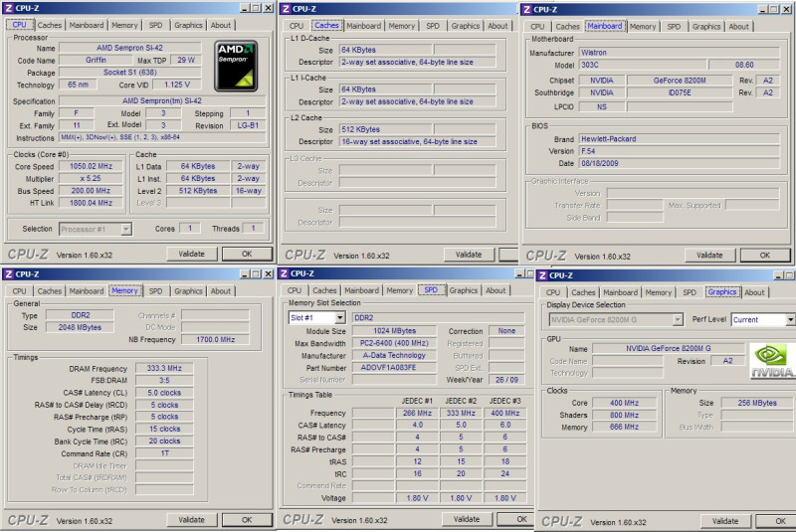
Task: Minimize the Memory-tab CPU-Z window
Action: [245, 274]
